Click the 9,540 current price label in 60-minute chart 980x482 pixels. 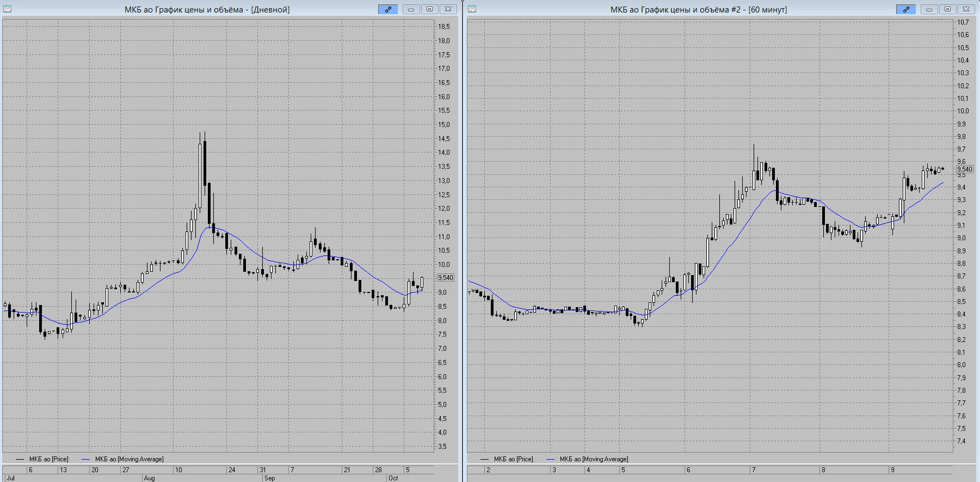(x=964, y=169)
